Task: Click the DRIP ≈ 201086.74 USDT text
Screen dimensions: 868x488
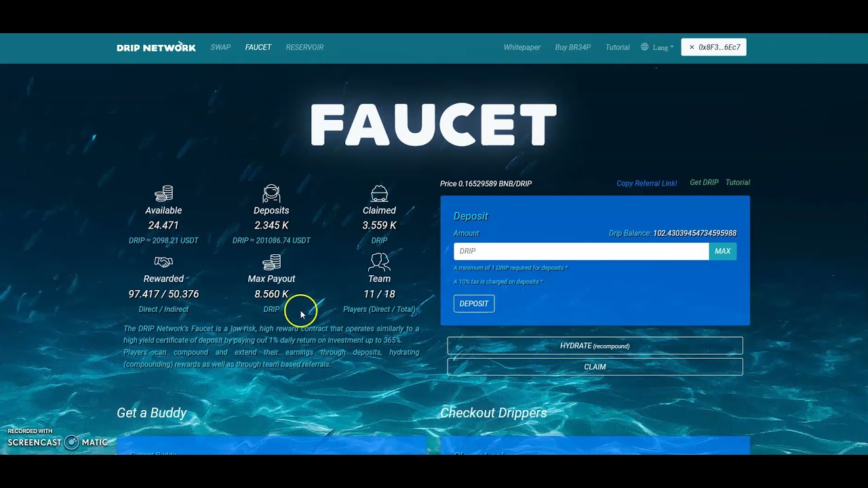Action: pos(271,241)
